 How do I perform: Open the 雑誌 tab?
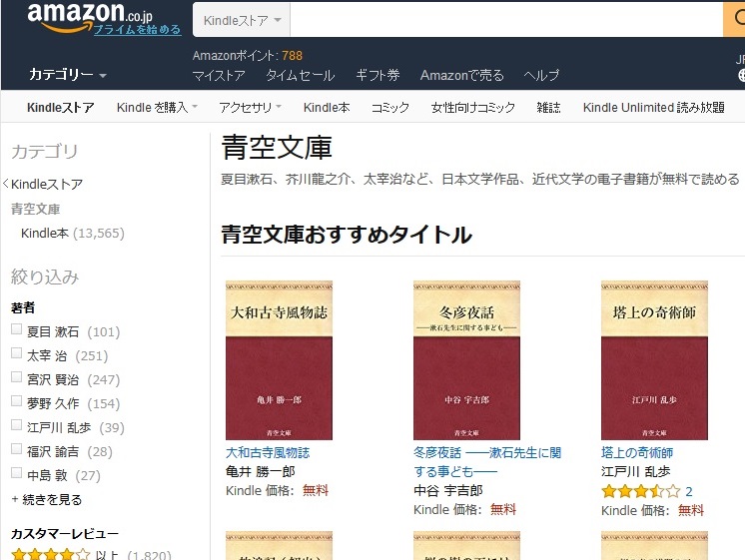pyautogui.click(x=548, y=108)
